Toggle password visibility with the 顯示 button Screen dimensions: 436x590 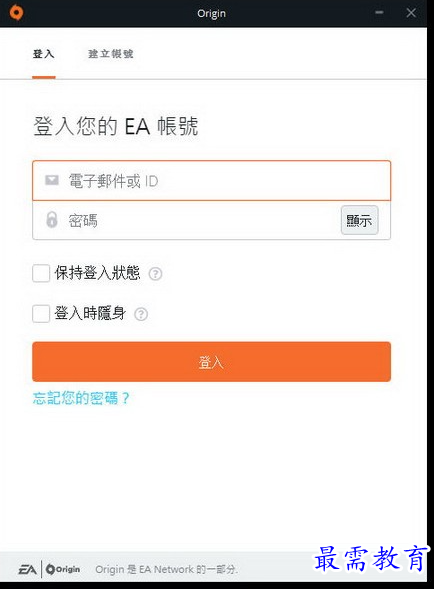(x=359, y=220)
